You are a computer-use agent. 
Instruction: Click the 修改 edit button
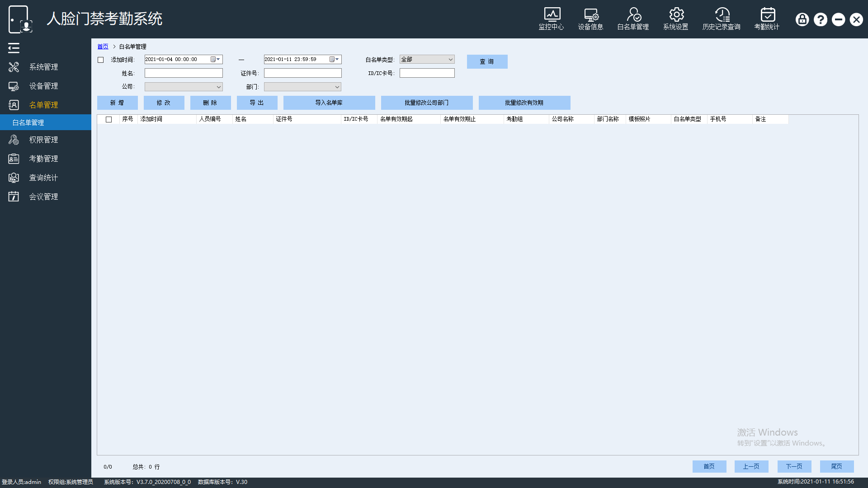[x=164, y=103]
